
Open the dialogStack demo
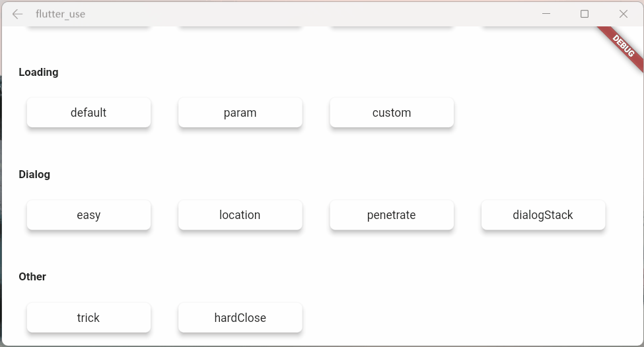click(x=543, y=215)
